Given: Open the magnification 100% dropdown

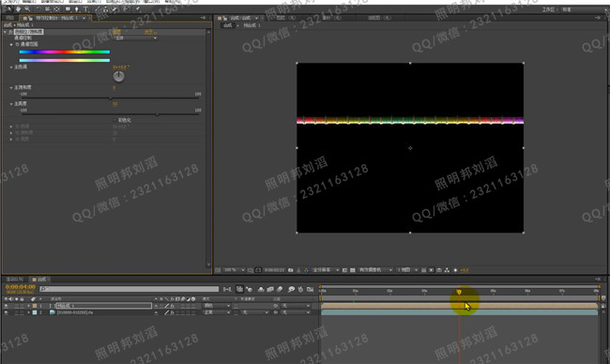Looking at the screenshot, I should tap(235, 270).
